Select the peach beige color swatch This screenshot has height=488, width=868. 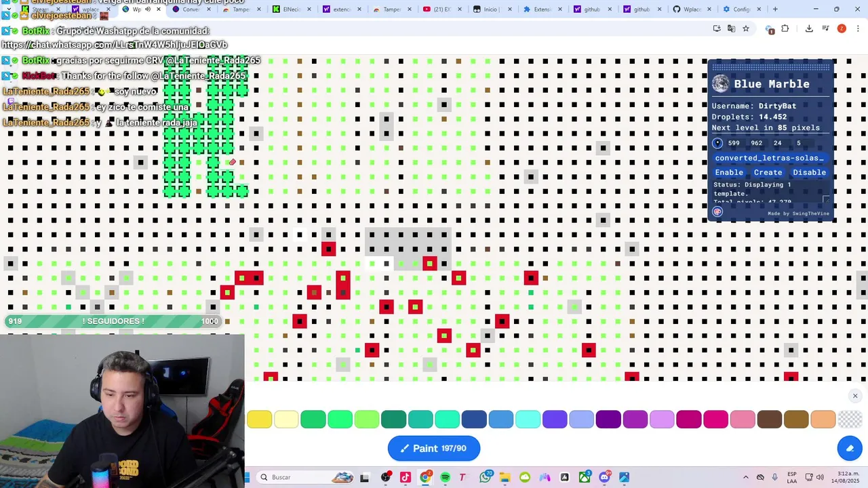(823, 420)
